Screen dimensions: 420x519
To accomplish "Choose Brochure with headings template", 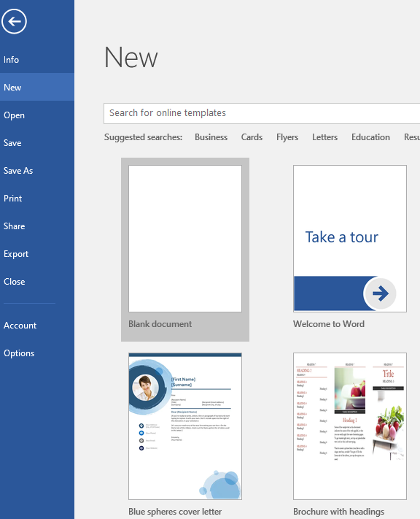I will (x=349, y=426).
